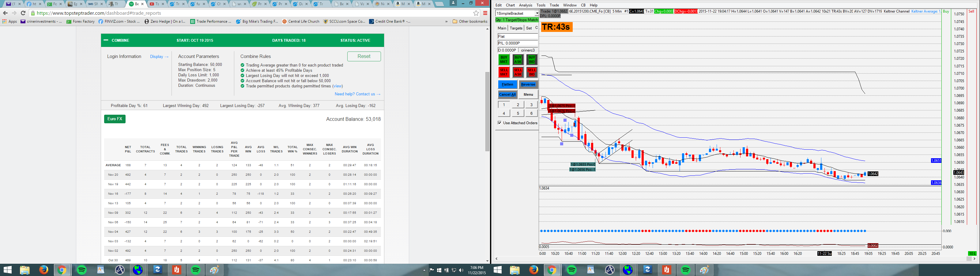Toggle the Use Attached Orders checkbox
This screenshot has height=276, width=980.
click(x=499, y=123)
